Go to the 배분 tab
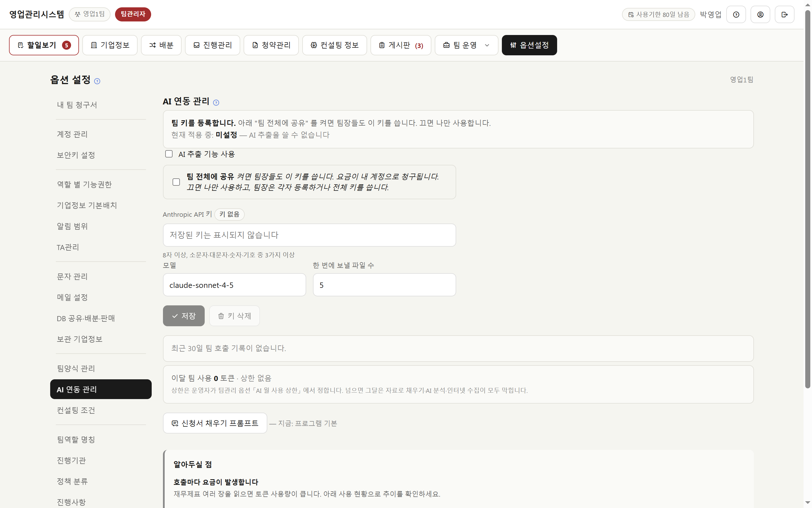Screen dimensions: 812x508 [x=161, y=45]
